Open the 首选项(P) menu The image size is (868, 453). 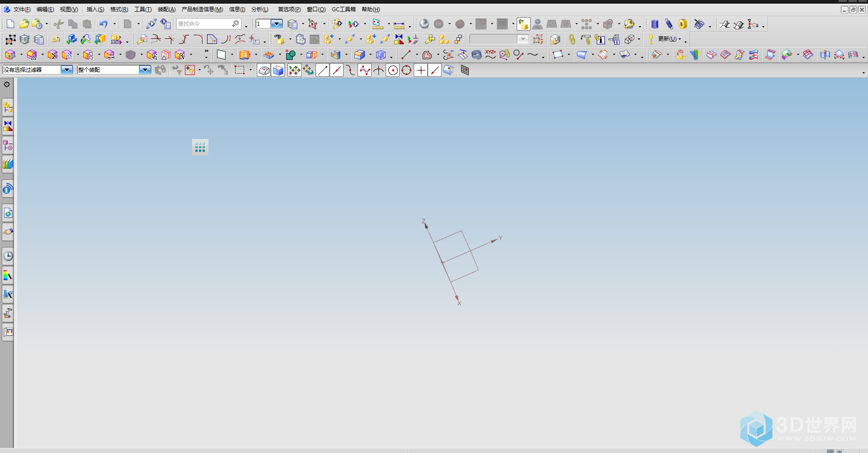(x=289, y=9)
